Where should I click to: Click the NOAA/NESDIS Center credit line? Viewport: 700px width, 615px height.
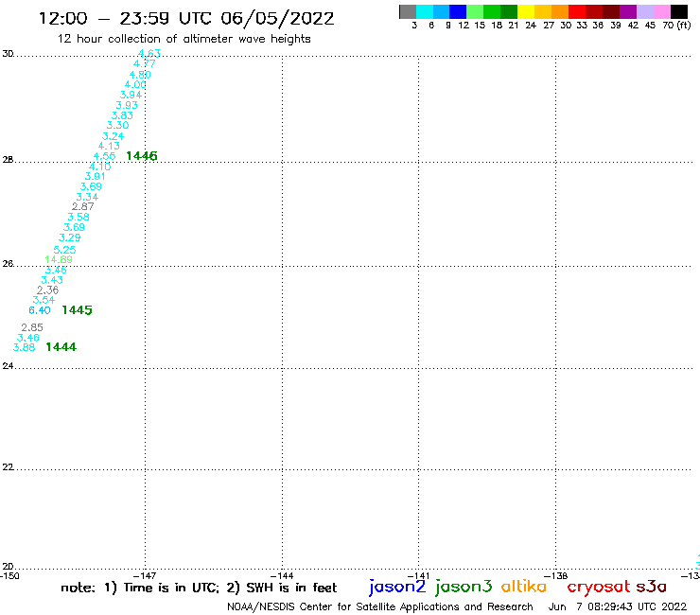[x=380, y=606]
